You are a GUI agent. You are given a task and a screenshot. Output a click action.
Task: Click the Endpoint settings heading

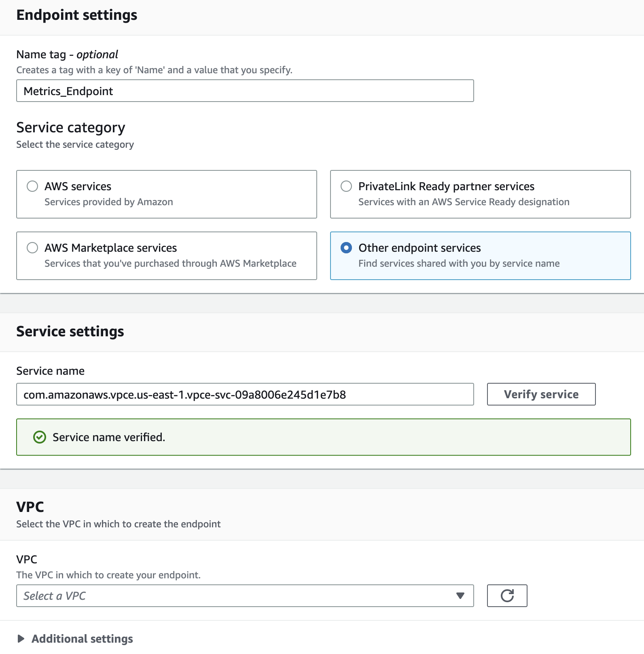(x=77, y=15)
